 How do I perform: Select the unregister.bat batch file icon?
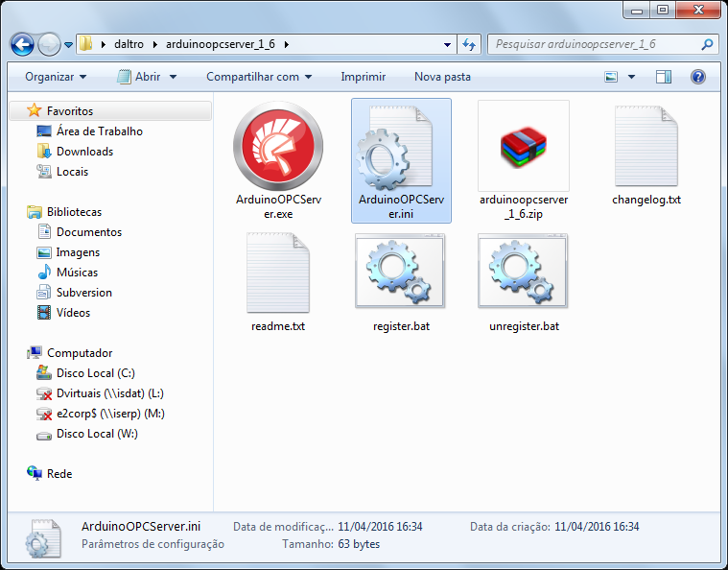(523, 271)
